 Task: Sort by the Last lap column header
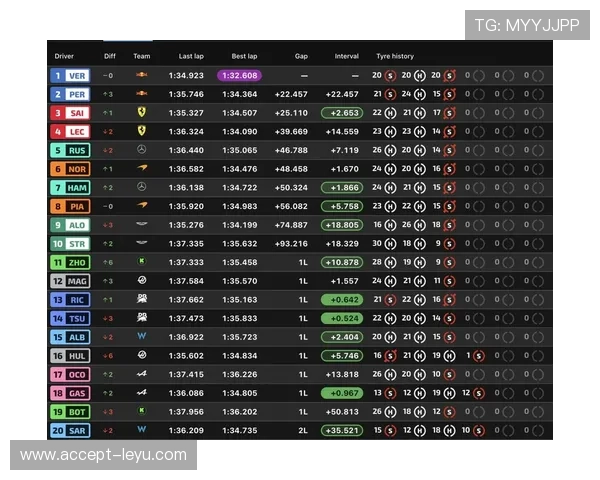click(x=191, y=56)
